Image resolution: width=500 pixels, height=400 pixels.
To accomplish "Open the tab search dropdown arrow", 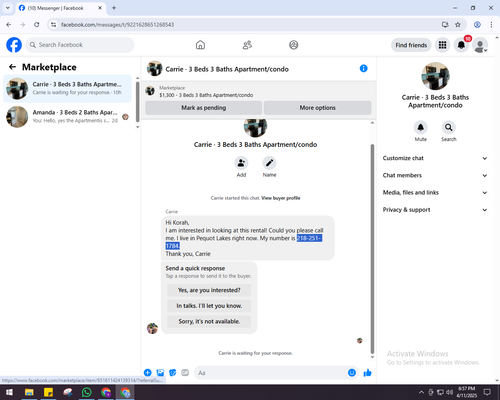I will coord(8,8).
